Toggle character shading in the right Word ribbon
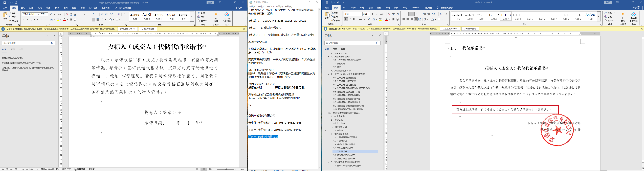This screenshot has height=171, width=644. point(393,19)
